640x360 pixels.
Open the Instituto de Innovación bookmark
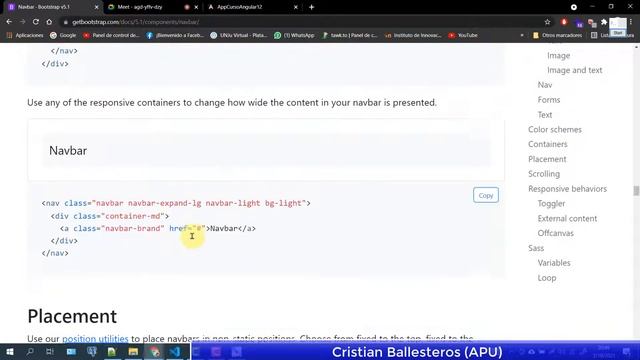tap(413, 36)
